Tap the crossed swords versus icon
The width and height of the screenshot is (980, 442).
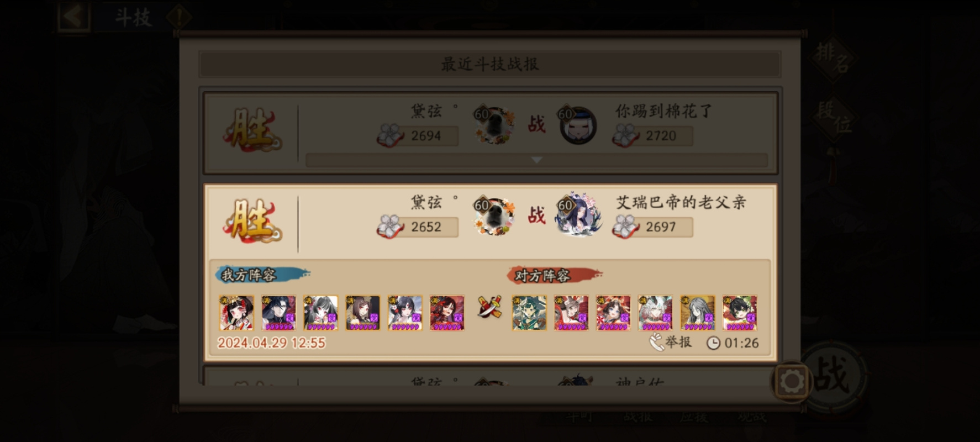489,306
